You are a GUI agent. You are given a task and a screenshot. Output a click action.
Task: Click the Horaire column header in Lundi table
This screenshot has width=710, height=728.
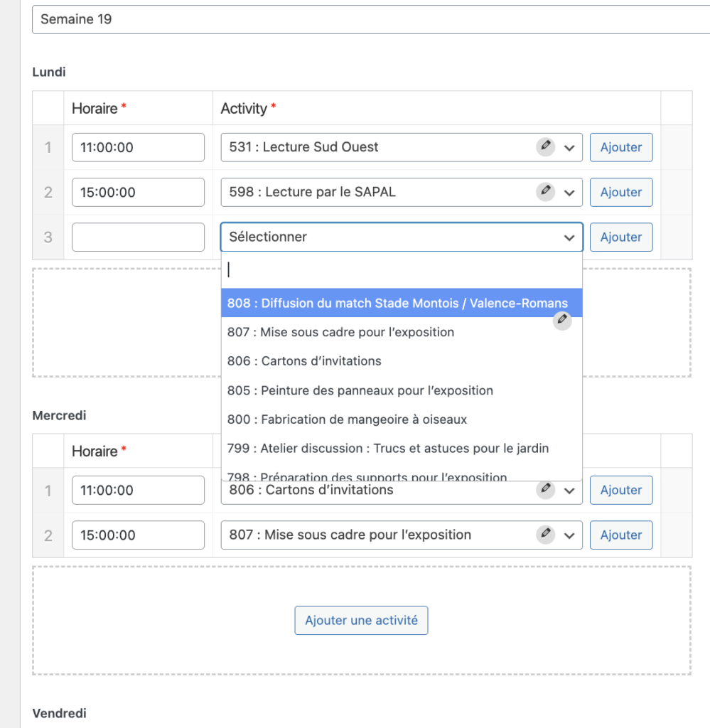pyautogui.click(x=99, y=108)
